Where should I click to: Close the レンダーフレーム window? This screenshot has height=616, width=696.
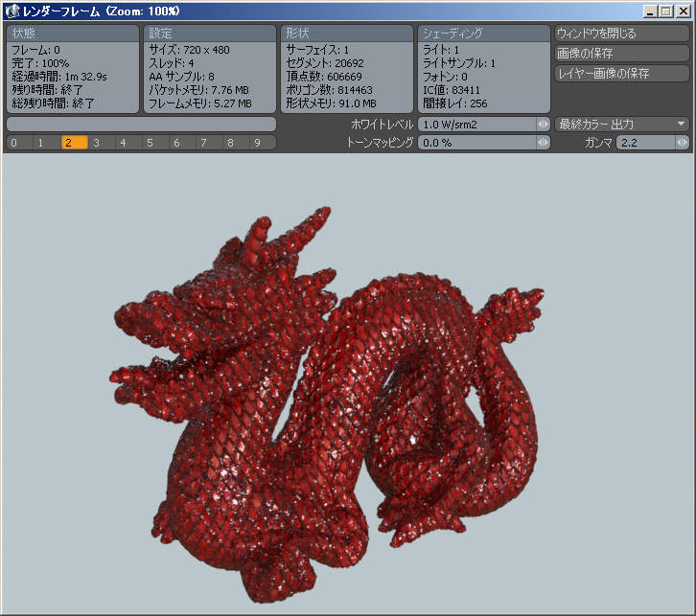(x=683, y=11)
